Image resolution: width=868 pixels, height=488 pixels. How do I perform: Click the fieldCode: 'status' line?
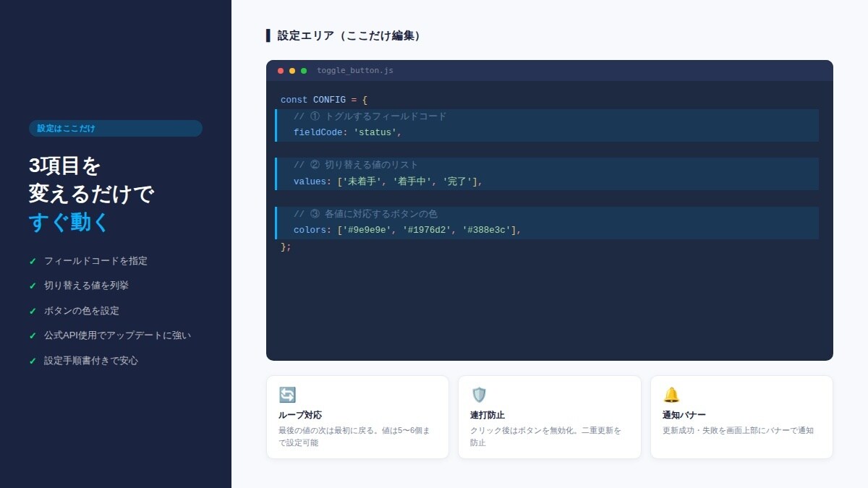[347, 132]
